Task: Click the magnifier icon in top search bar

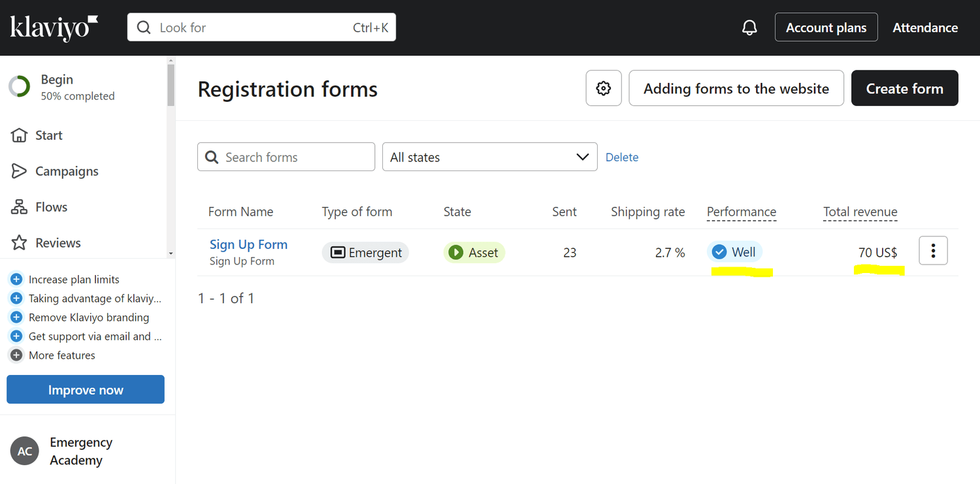Action: click(x=143, y=28)
